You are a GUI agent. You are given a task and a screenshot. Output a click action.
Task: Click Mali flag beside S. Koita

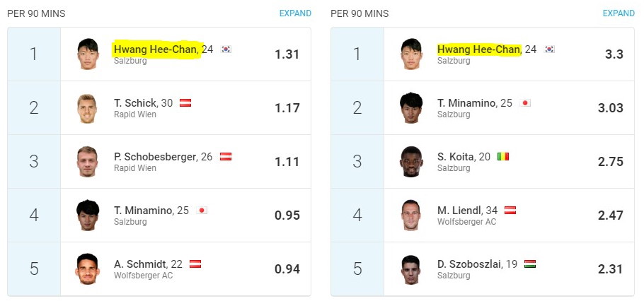click(503, 157)
